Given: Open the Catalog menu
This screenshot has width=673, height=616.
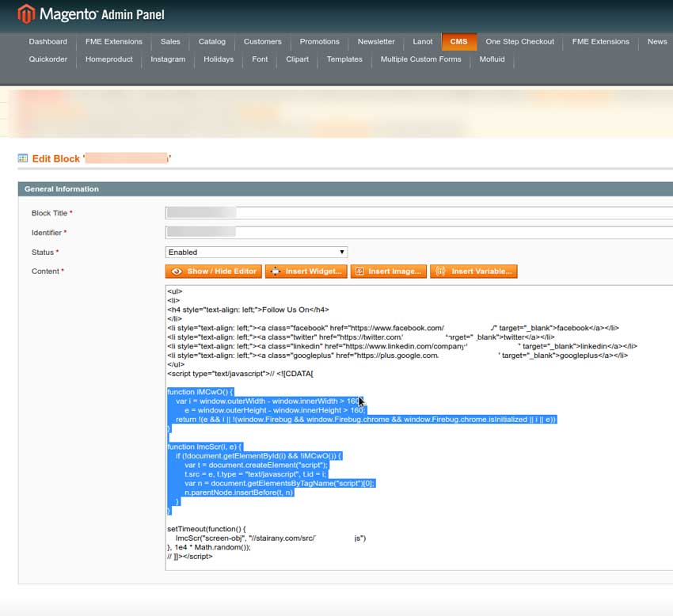Looking at the screenshot, I should coord(212,41).
